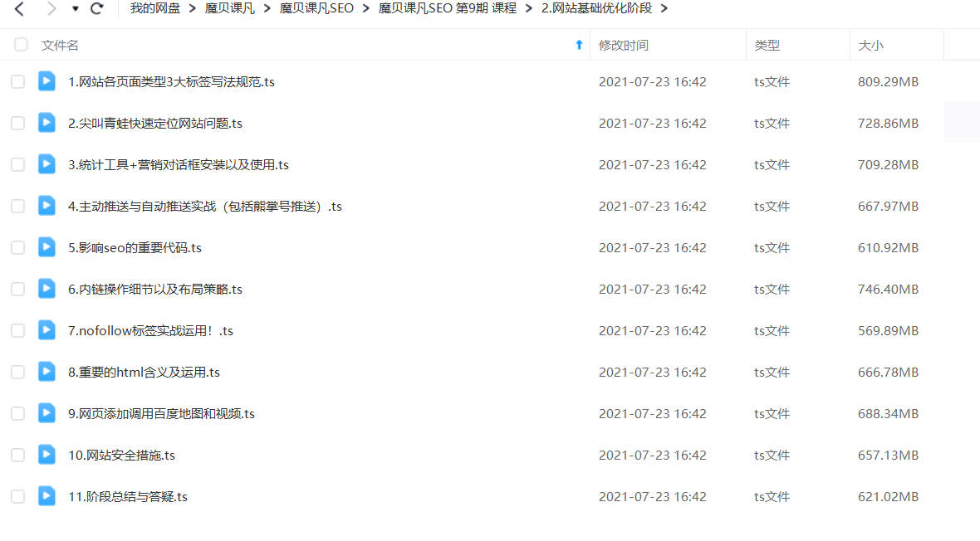Check the box for 2.尖叫青蛙快速定位网站问题.ts
This screenshot has height=541, width=980.
pos(18,123)
